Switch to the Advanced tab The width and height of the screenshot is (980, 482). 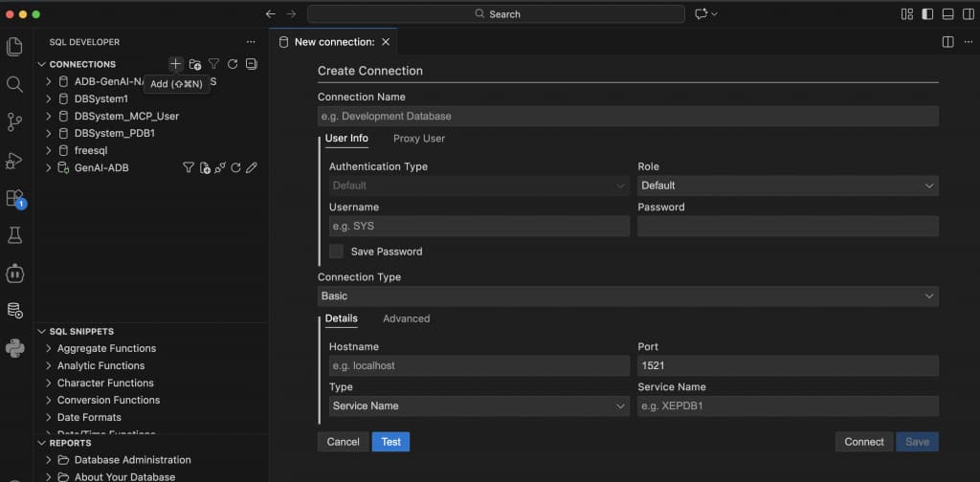coord(406,318)
